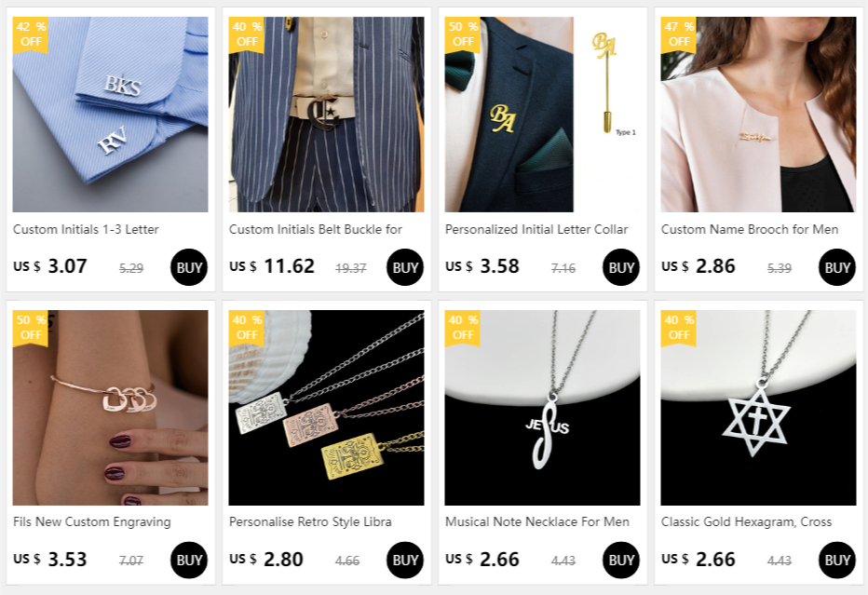Viewport: 868px width, 595px height.
Task: Buy the Custom Initials 1-3 Letter cufflinks
Action: (189, 267)
